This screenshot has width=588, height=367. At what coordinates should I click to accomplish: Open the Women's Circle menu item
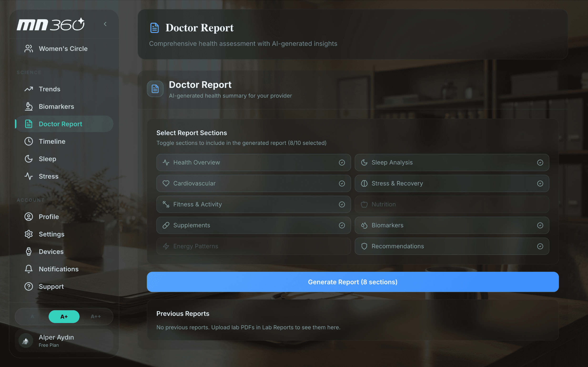[x=63, y=49]
